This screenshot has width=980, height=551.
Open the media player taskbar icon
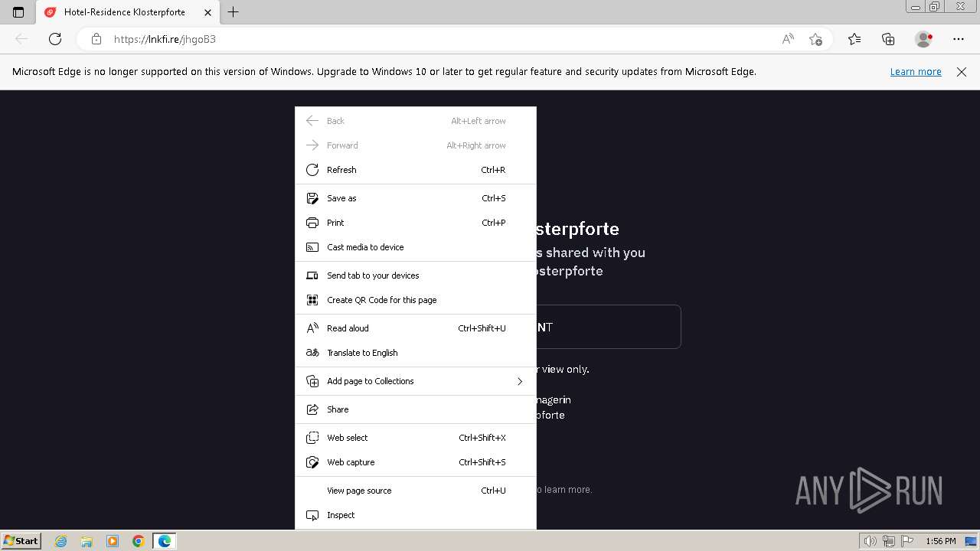pyautogui.click(x=113, y=541)
